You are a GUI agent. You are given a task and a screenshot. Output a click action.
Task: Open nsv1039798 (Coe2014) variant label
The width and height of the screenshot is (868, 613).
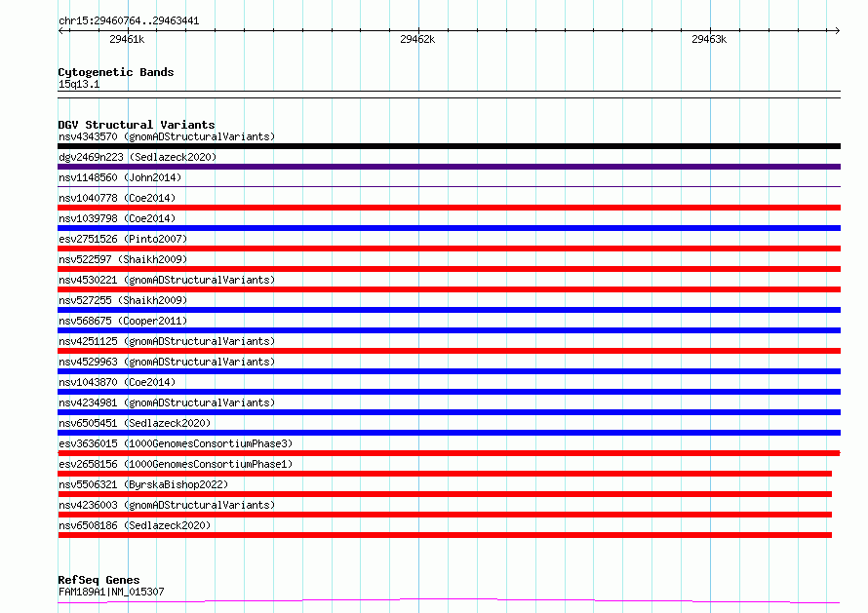pyautogui.click(x=117, y=218)
